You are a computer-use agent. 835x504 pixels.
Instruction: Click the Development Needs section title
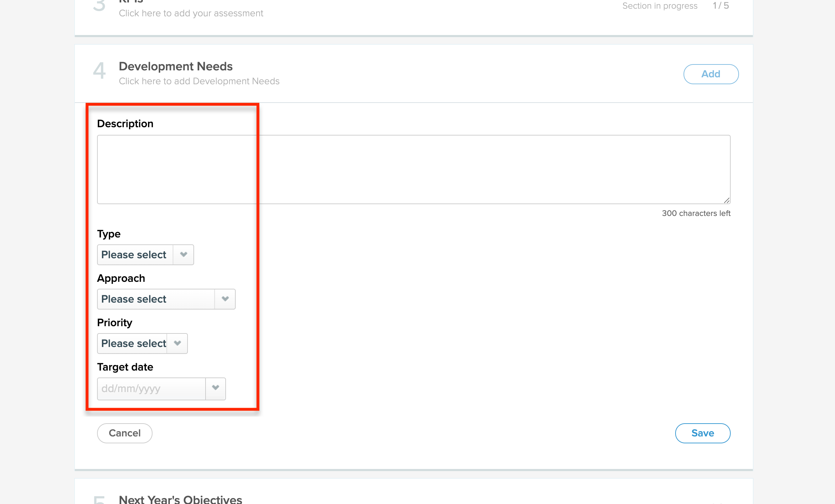point(176,66)
